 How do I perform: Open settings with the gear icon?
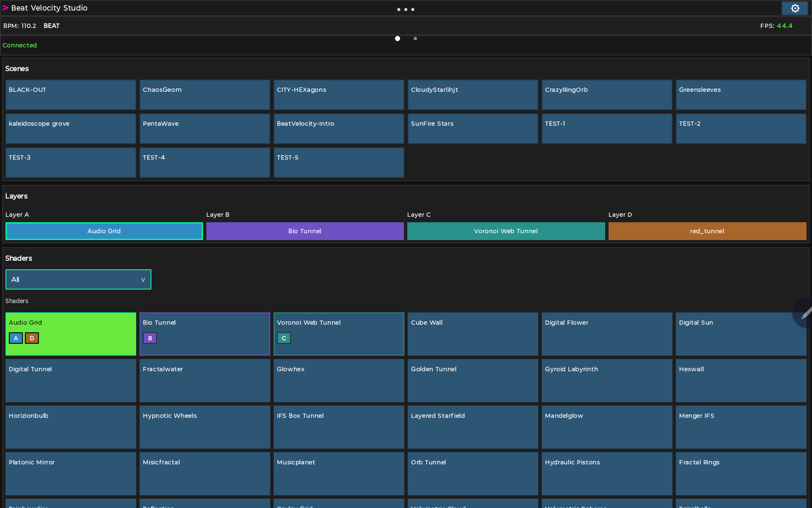795,8
